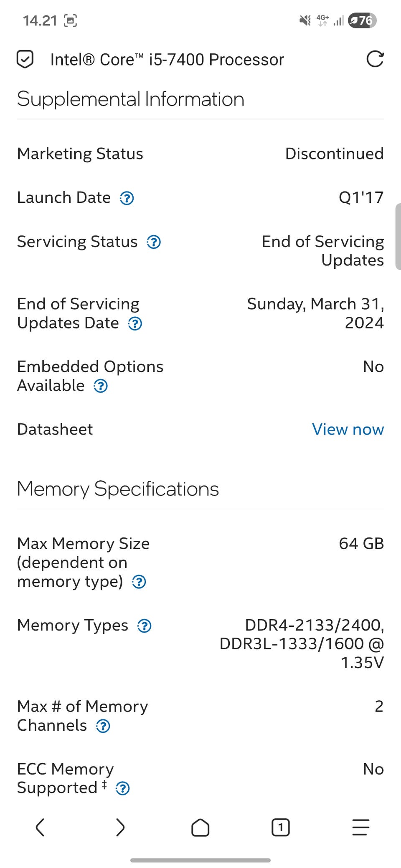The image size is (401, 868).
Task: Go forward with browser forward arrow
Action: [x=120, y=827]
